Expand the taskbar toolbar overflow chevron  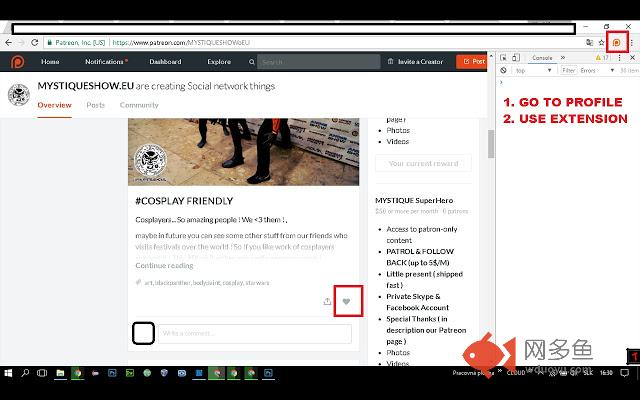pyautogui.click(x=500, y=371)
